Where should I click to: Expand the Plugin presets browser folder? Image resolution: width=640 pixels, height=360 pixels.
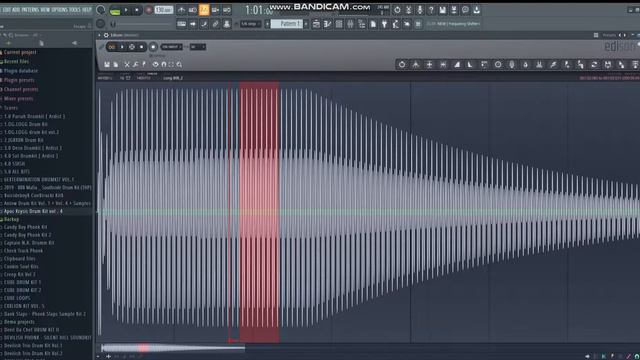[x=19, y=80]
